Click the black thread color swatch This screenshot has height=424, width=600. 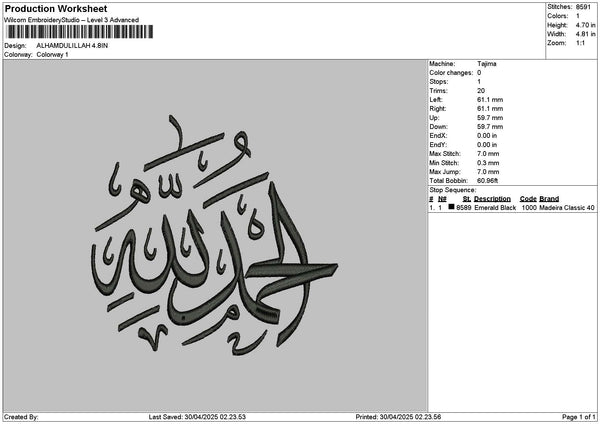pos(452,207)
